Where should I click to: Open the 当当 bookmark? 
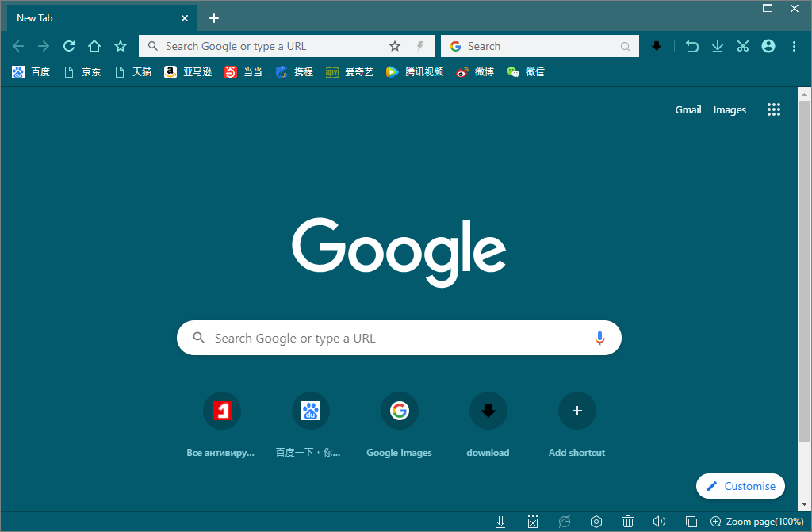(243, 72)
